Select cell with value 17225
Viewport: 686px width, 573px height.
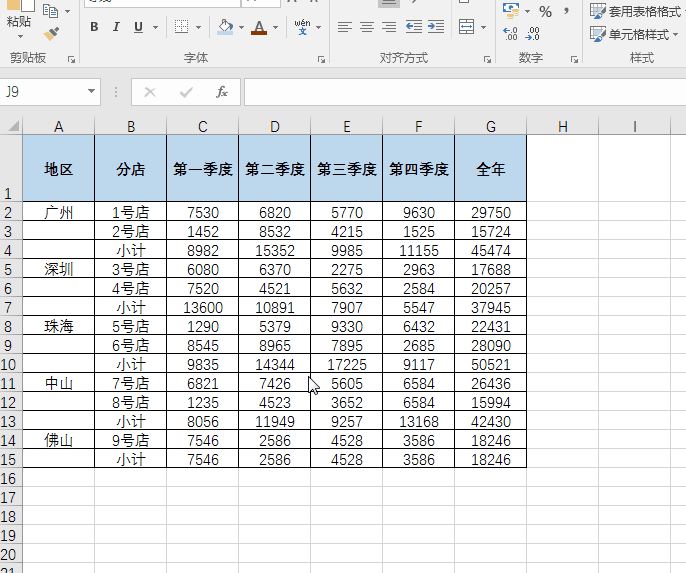[x=346, y=364]
